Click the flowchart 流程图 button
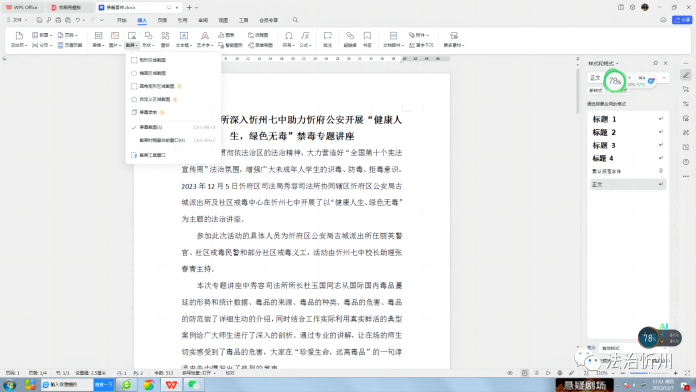Viewport: 696px width, 392px height. (258, 35)
